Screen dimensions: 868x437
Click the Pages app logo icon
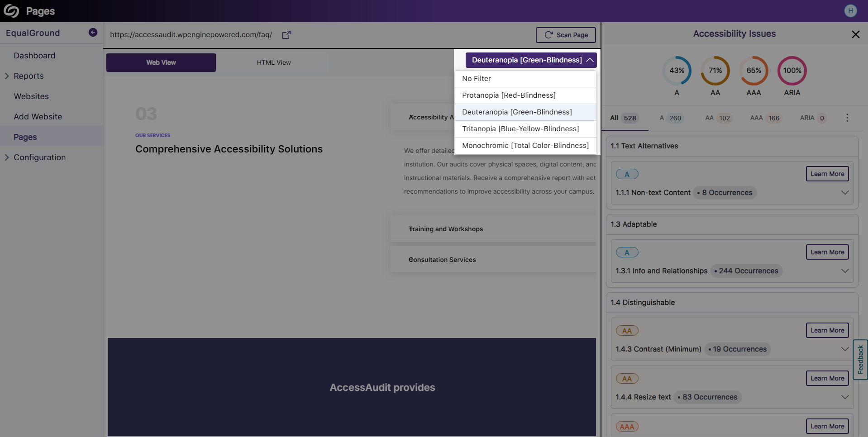(x=11, y=11)
